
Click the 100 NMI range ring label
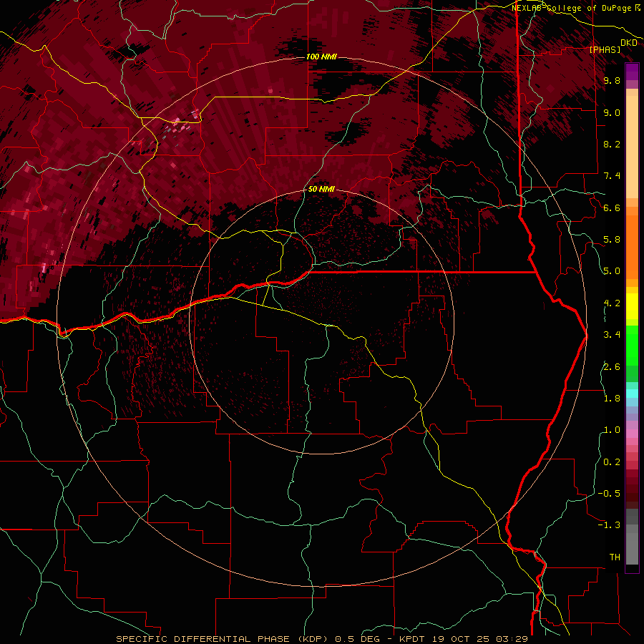click(x=321, y=57)
